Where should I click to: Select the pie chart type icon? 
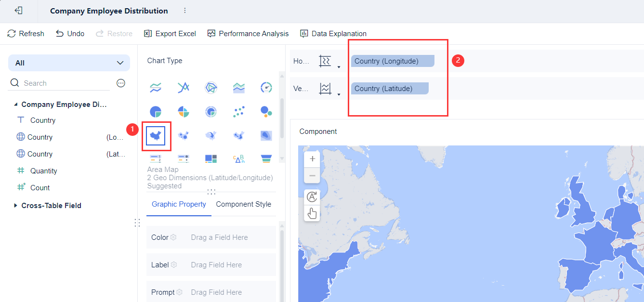[156, 112]
